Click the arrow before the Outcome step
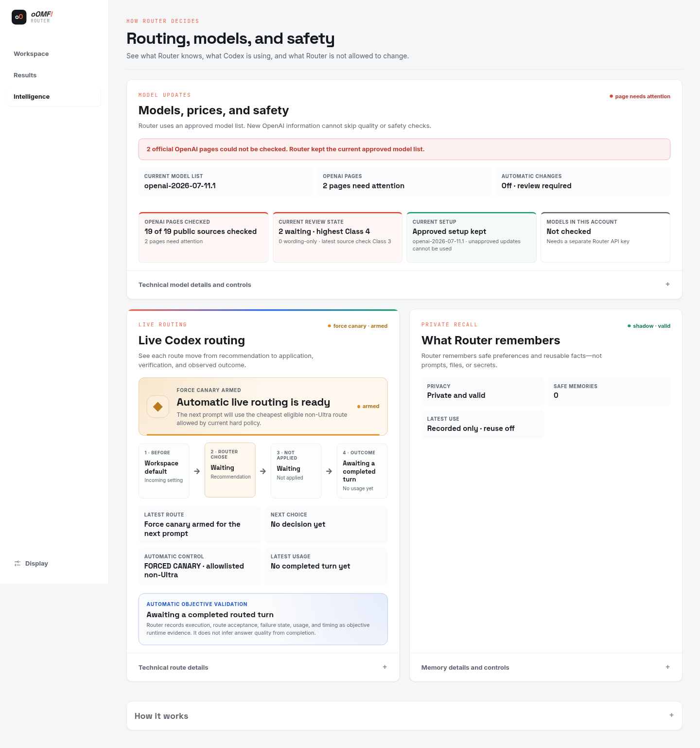The image size is (700, 748). coord(329,471)
